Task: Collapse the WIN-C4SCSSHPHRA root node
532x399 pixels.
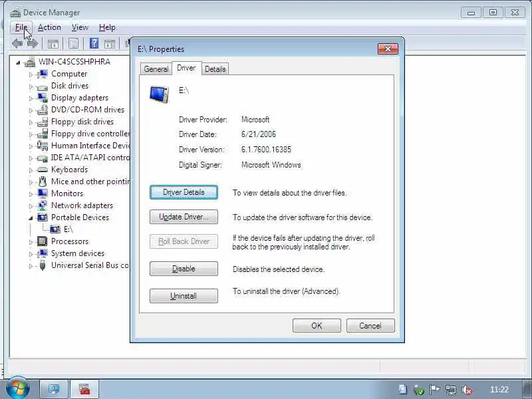Action: 18,63
